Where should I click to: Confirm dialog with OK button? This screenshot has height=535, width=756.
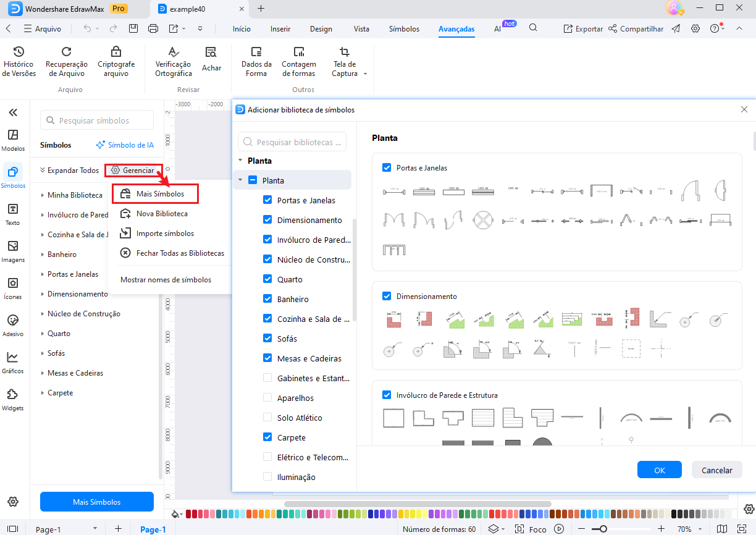pos(660,470)
